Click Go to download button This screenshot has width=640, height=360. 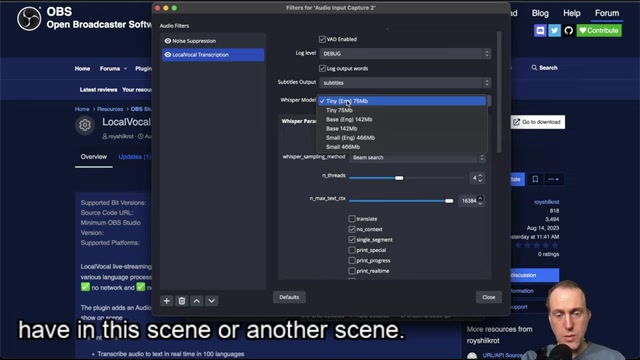click(538, 122)
